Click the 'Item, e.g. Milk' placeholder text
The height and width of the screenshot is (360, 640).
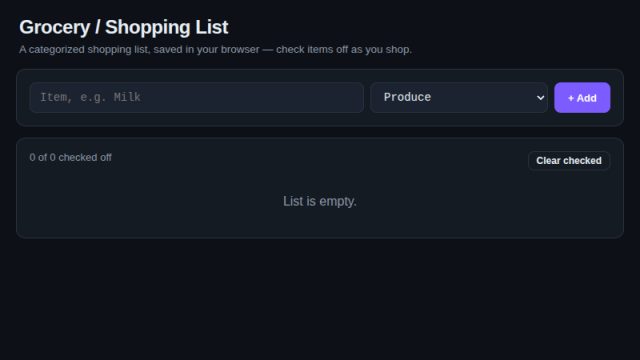pos(90,97)
